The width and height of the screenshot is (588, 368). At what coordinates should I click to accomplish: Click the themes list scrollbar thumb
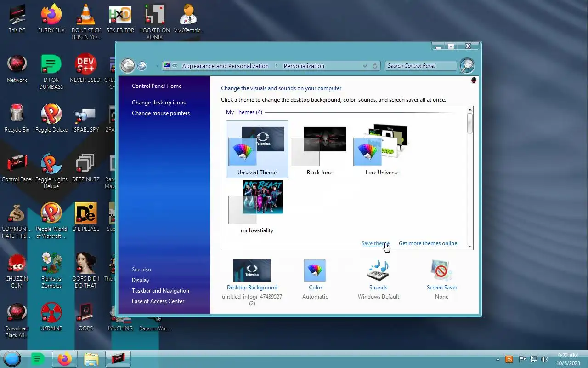point(470,123)
